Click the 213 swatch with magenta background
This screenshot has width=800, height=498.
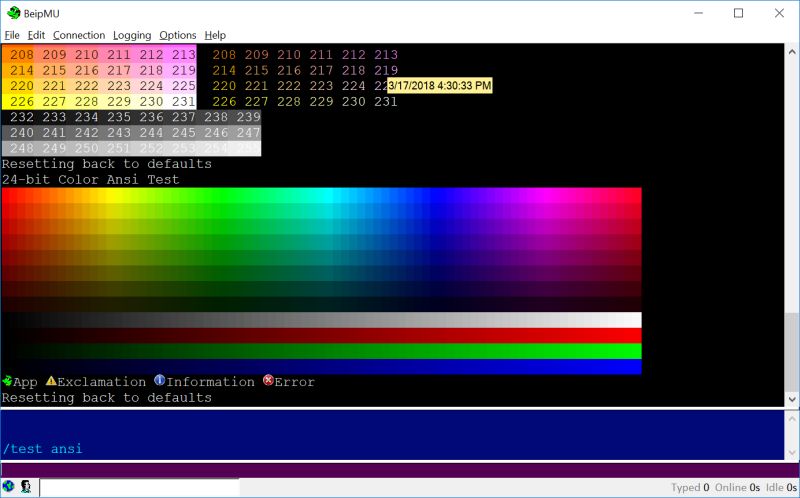[x=183, y=55]
